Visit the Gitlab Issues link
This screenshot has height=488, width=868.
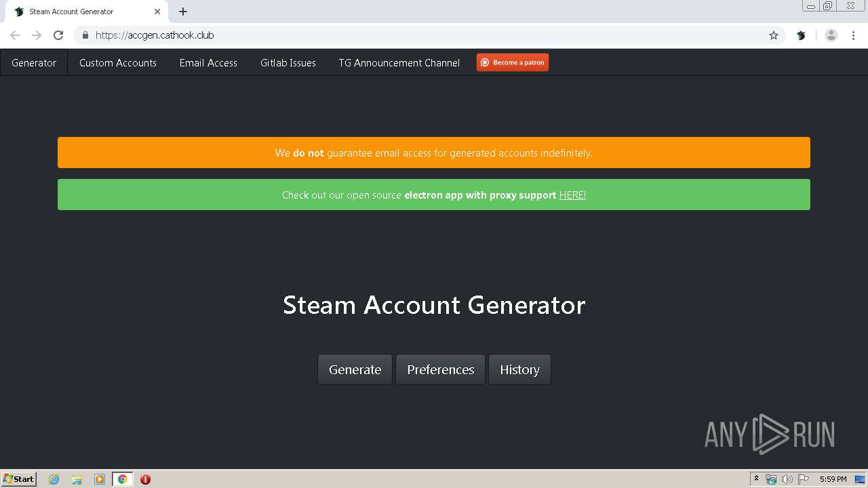[x=288, y=62]
